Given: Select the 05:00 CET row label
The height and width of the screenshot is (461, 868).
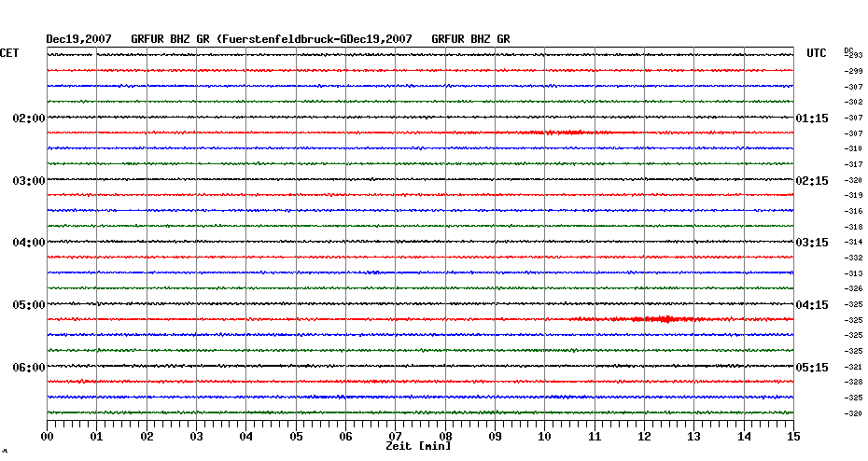Looking at the screenshot, I should click(29, 305).
